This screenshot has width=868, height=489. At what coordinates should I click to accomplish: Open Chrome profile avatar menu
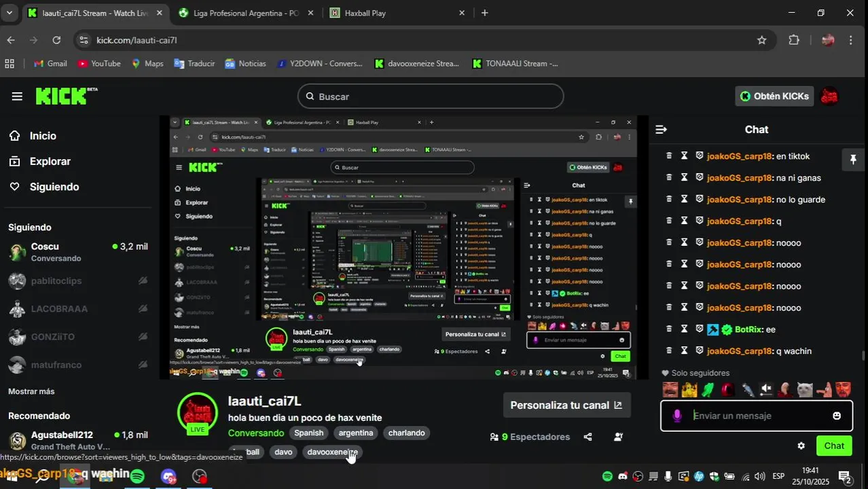tap(827, 40)
